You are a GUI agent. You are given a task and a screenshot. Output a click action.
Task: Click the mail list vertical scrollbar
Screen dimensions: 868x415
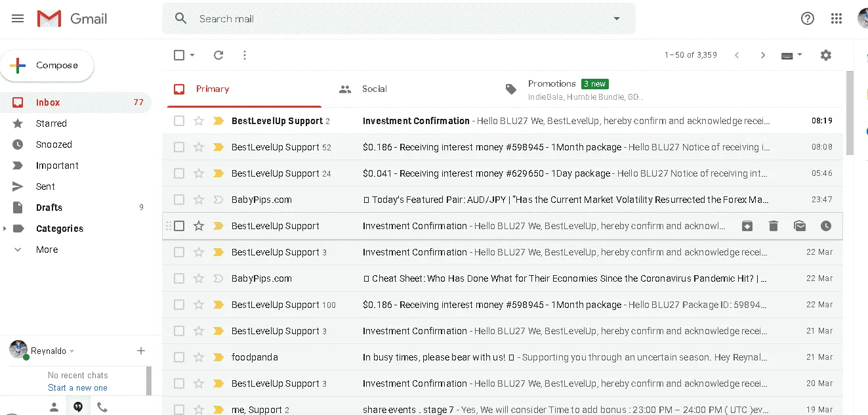850,113
